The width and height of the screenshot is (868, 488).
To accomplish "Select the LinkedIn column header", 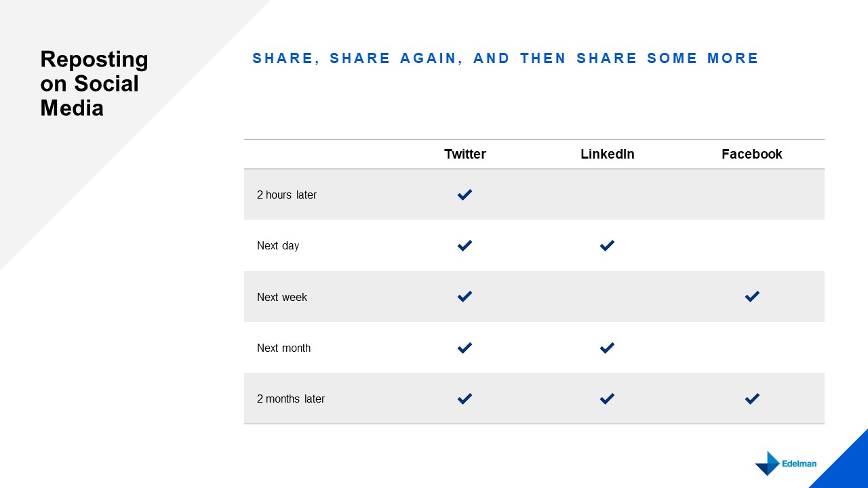I will [x=608, y=154].
